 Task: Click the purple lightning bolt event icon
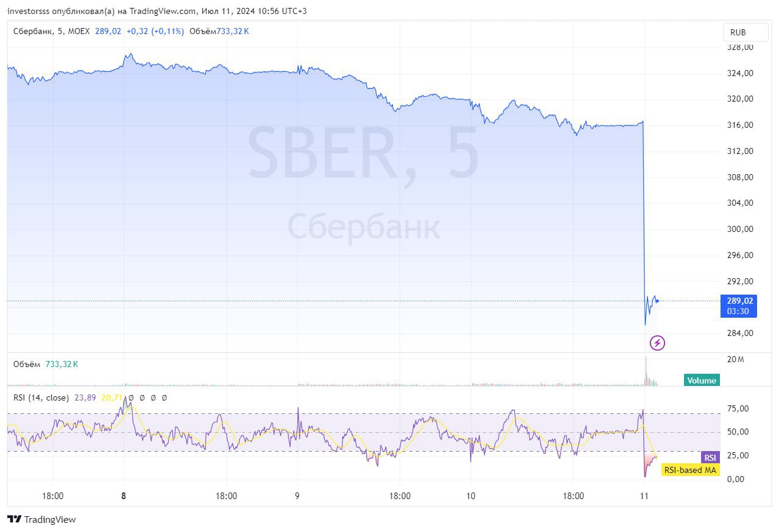657,343
